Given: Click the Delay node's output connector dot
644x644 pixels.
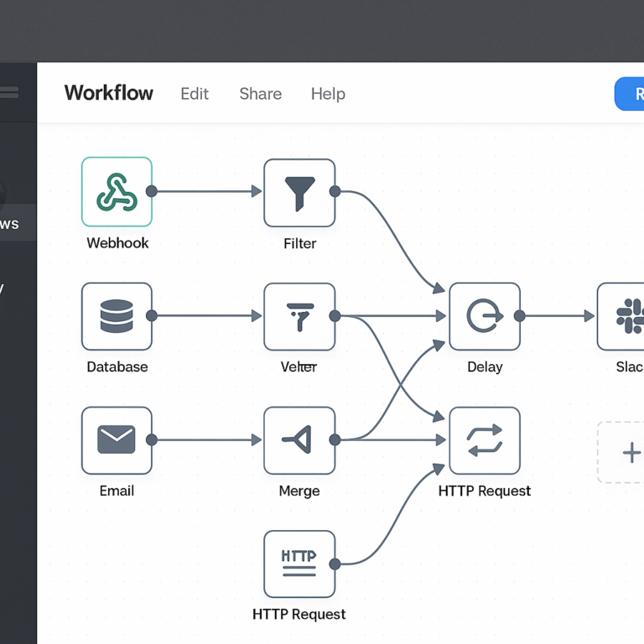Looking at the screenshot, I should (520, 316).
